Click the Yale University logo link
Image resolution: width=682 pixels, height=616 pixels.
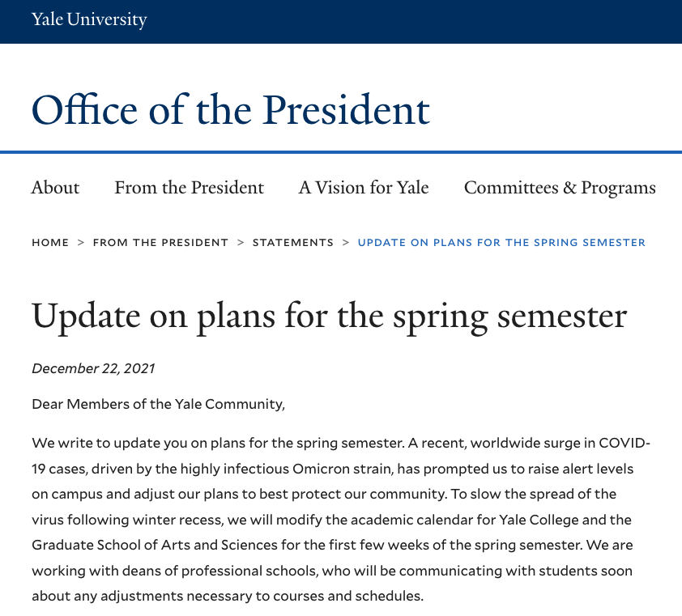(x=89, y=19)
